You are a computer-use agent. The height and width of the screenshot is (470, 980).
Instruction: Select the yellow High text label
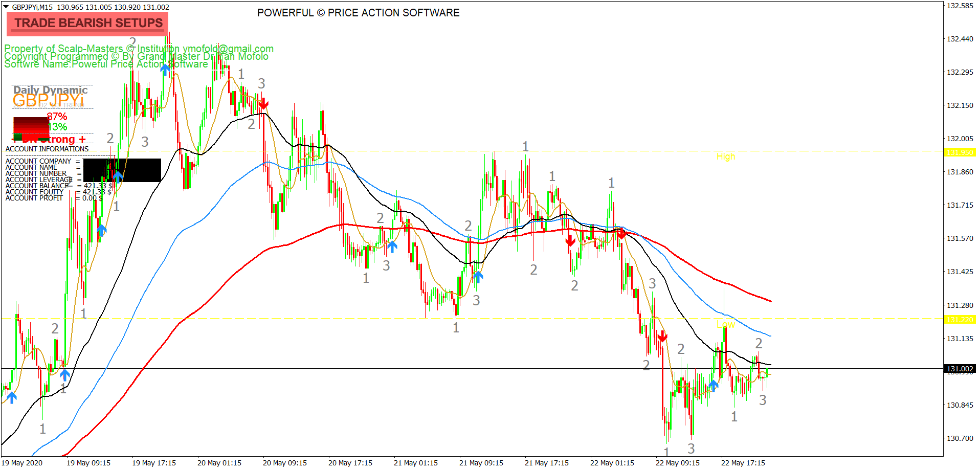click(x=725, y=156)
